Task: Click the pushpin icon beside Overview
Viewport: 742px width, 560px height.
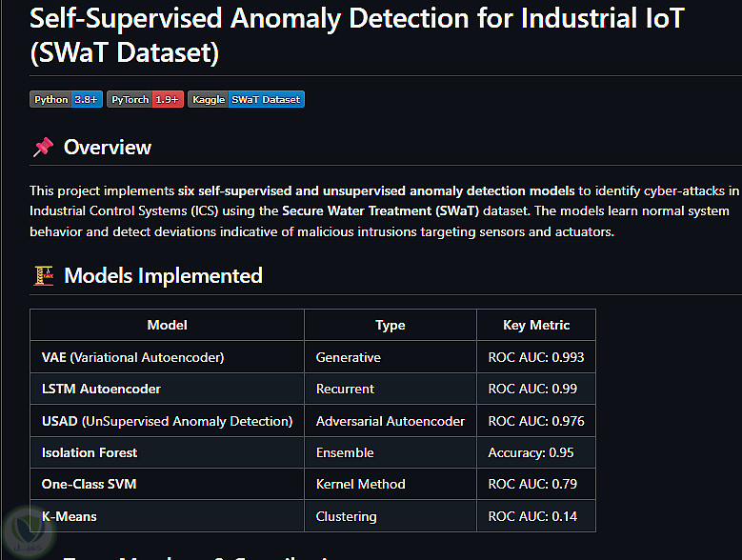Action: pos(43,147)
